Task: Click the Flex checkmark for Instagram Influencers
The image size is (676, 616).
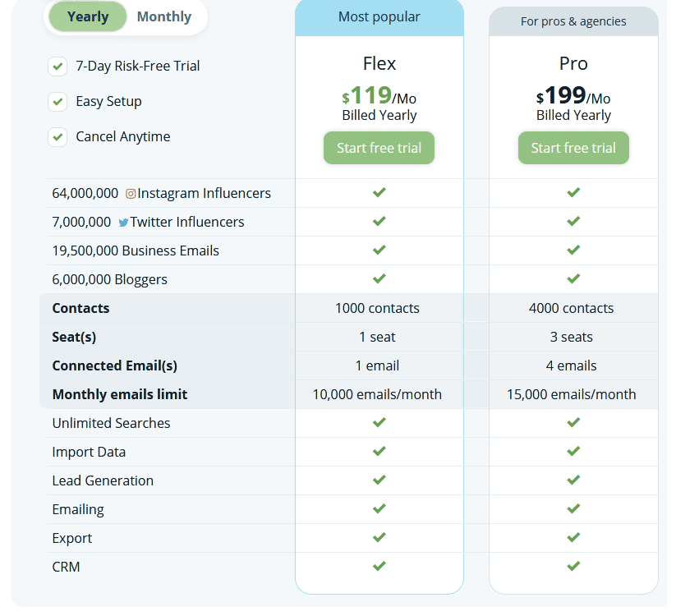Action: pyautogui.click(x=379, y=192)
